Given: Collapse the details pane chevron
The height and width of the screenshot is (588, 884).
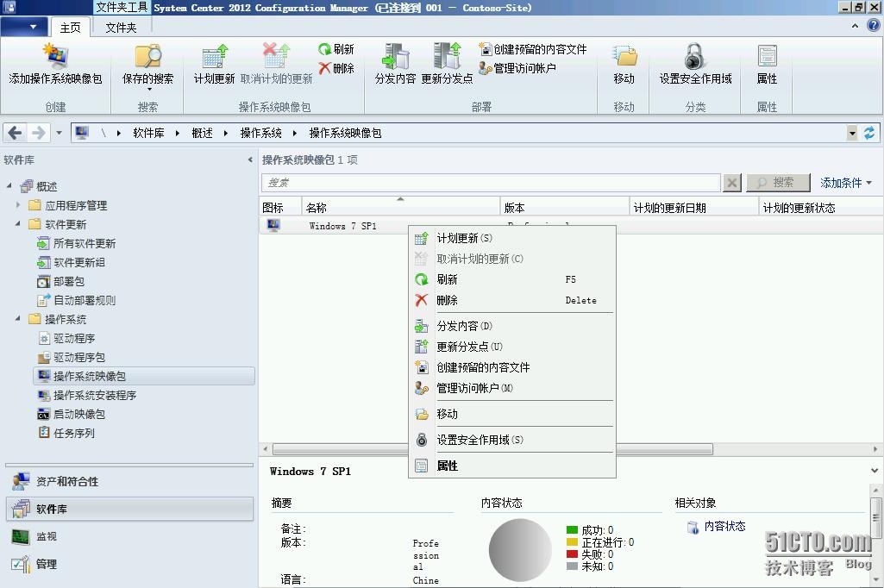Looking at the screenshot, I should click(x=875, y=470).
